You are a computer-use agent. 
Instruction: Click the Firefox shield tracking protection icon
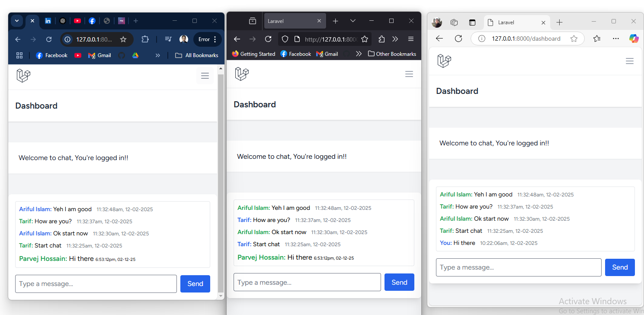pyautogui.click(x=285, y=39)
